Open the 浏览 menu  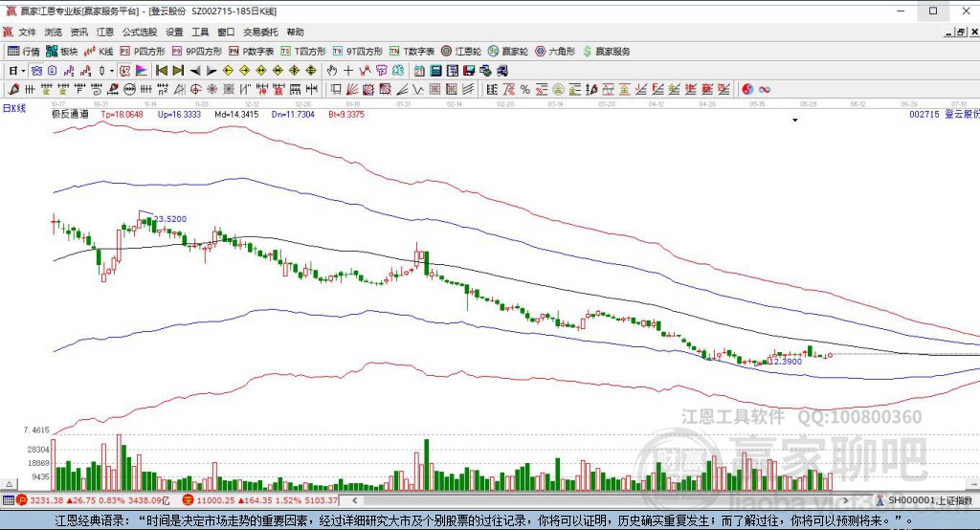(x=54, y=32)
